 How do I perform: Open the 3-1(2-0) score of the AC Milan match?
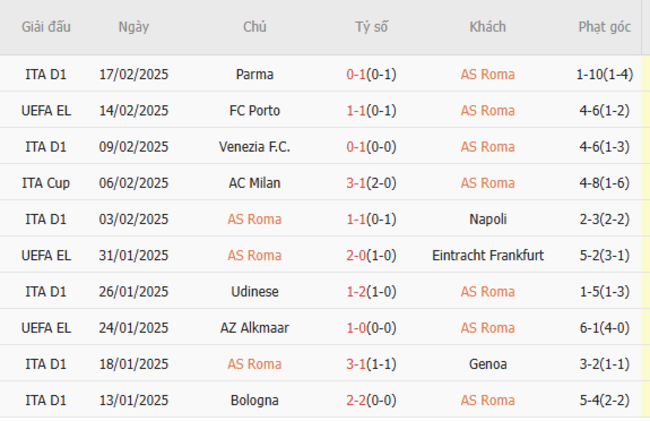[371, 183]
